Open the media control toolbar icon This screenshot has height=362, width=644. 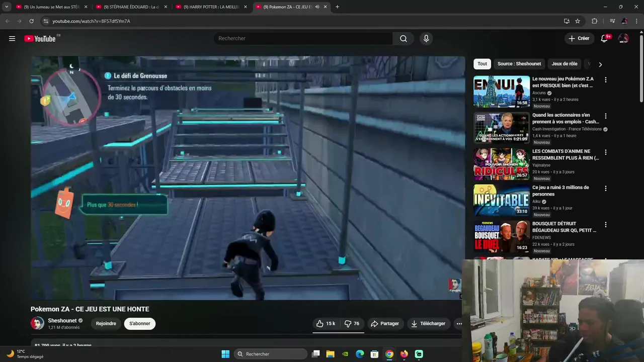(612, 21)
